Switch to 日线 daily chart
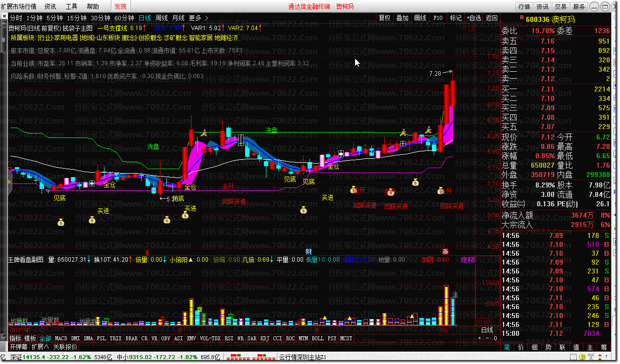The image size is (620, 364). tap(145, 18)
